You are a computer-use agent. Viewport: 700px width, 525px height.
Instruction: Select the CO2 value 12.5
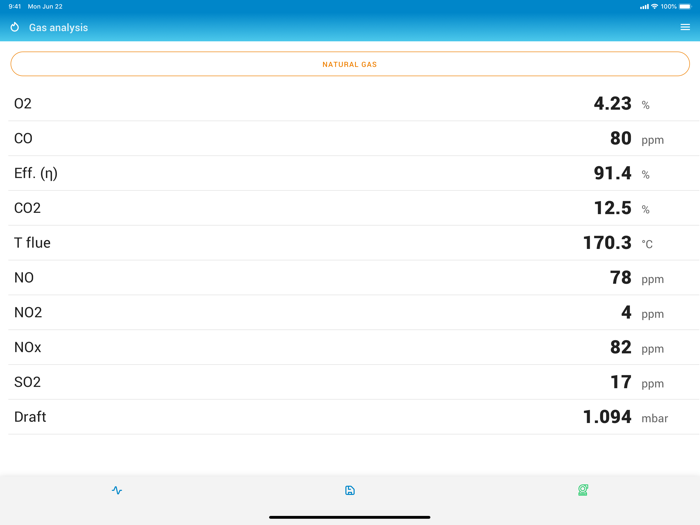click(x=612, y=208)
